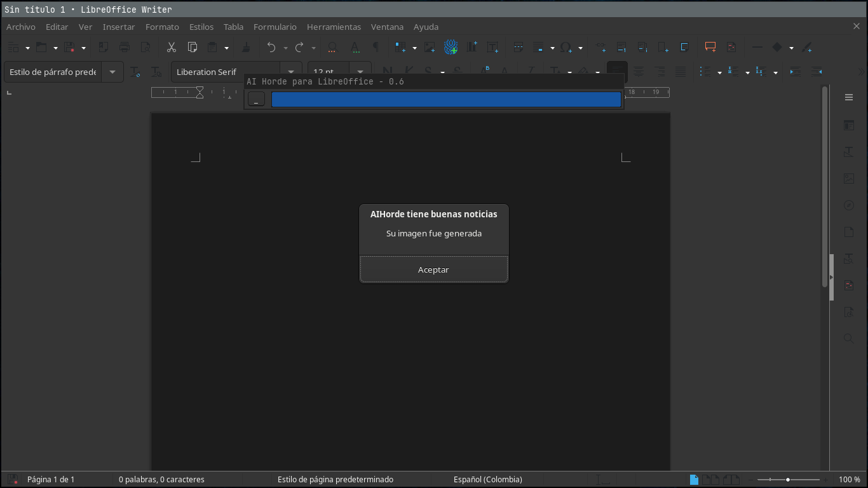Viewport: 868px width, 488px height.
Task: Expand the Insert Table dropdown arrow
Action: point(414,48)
